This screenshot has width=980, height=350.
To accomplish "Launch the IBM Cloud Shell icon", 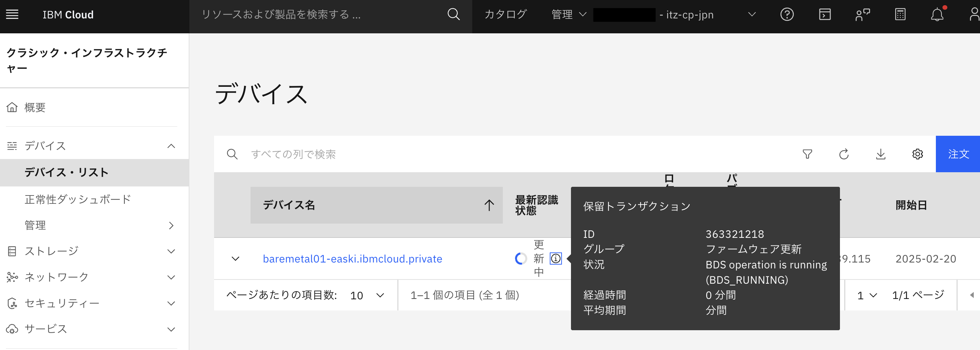I will (825, 15).
